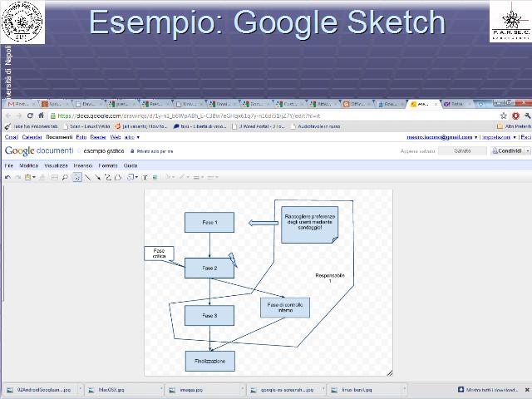Image resolution: width=532 pixels, height=399 pixels.
Task: Redo the last undone action
Action: click(x=18, y=177)
